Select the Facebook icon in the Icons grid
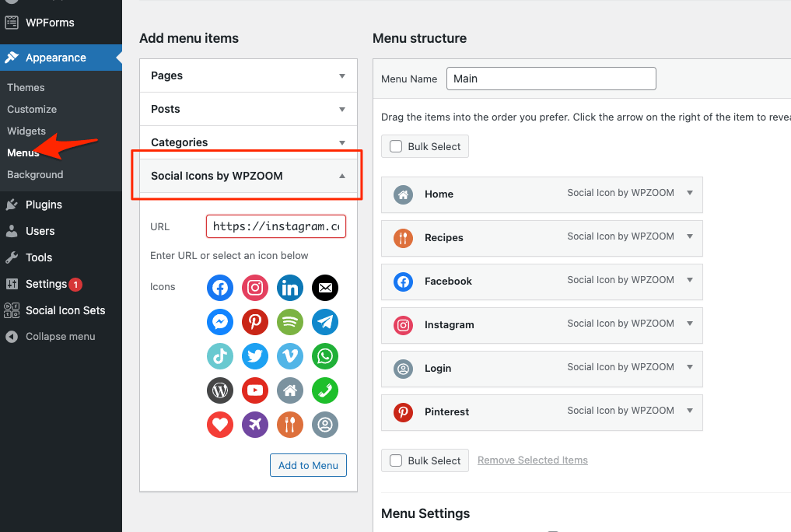The height and width of the screenshot is (532, 791). (x=220, y=288)
